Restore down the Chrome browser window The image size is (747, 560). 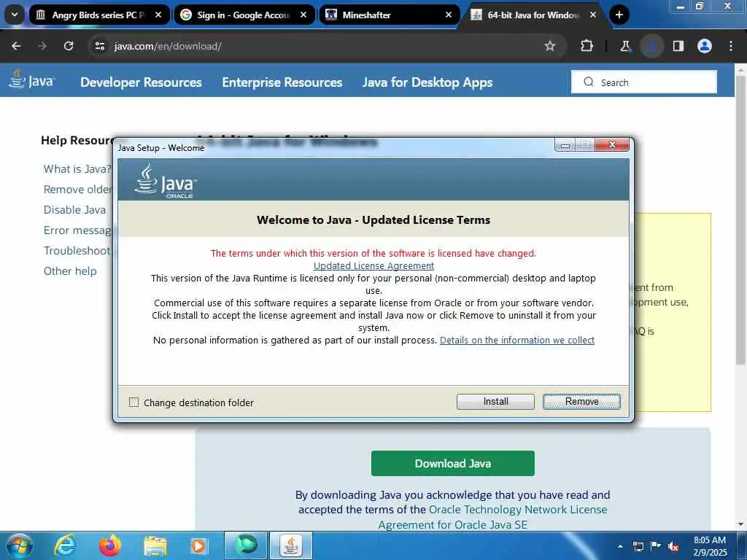(700, 6)
